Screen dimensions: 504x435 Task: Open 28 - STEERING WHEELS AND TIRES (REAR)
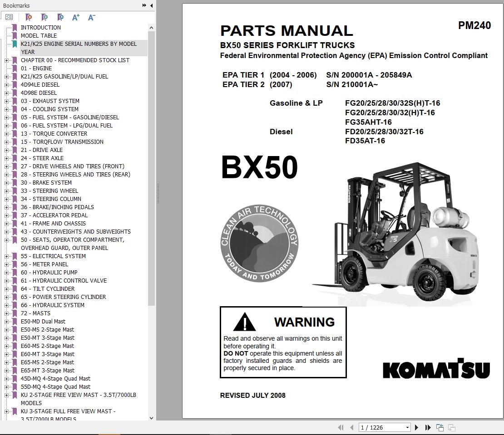click(75, 175)
